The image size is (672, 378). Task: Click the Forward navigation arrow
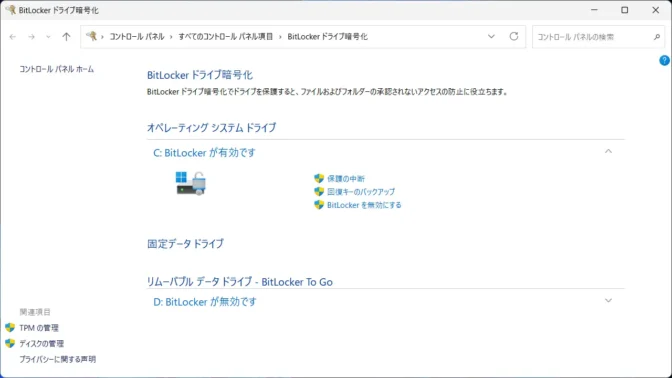[31, 37]
